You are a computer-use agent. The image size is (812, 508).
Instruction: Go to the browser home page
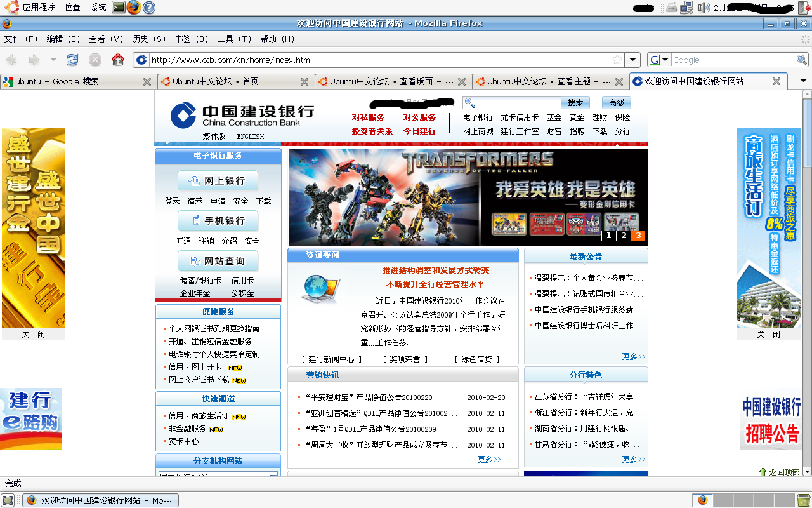tap(118, 60)
